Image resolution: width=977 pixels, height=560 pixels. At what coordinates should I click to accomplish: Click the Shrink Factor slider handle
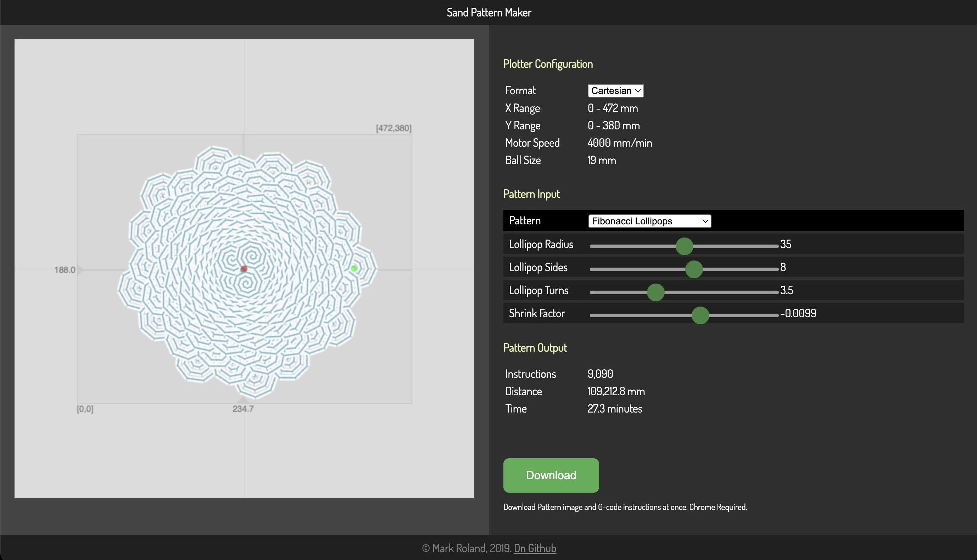pos(700,315)
